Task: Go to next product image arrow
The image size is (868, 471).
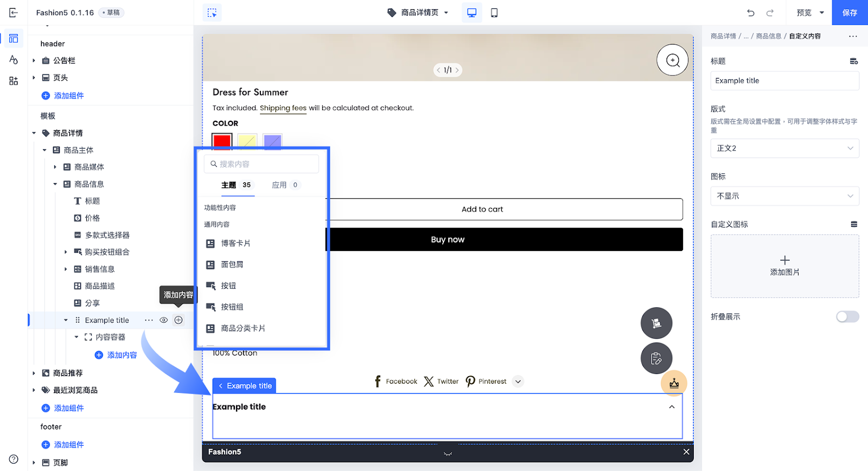Action: [457, 70]
